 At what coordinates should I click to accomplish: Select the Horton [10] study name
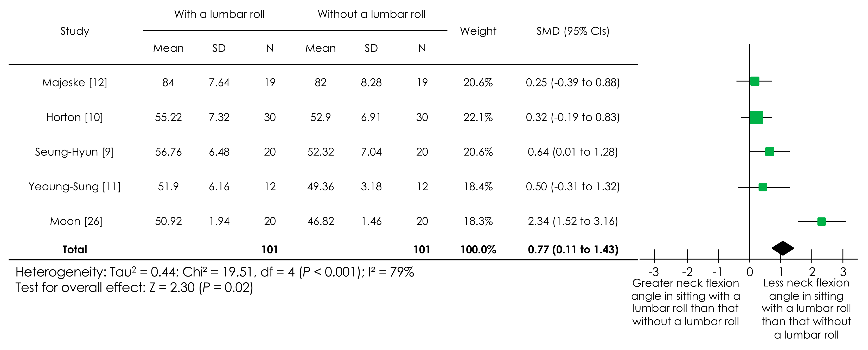(74, 117)
